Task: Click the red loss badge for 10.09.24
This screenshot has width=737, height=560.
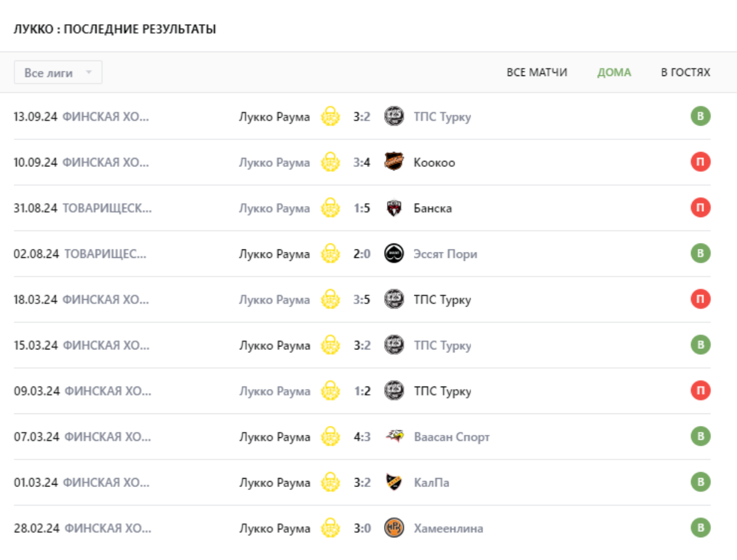Action: tap(701, 162)
